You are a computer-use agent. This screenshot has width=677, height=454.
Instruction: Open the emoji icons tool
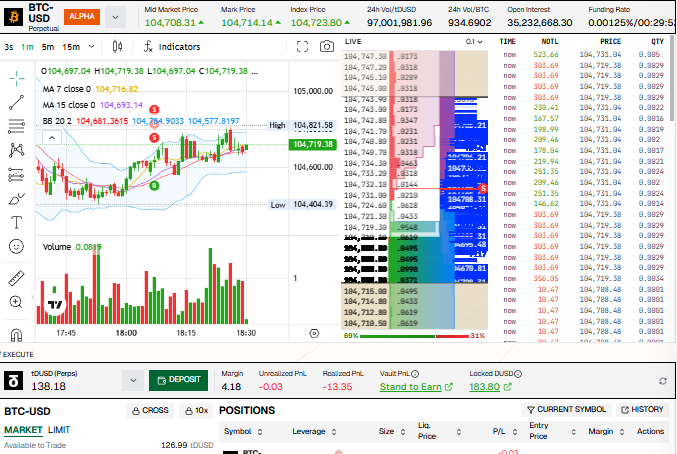16,246
